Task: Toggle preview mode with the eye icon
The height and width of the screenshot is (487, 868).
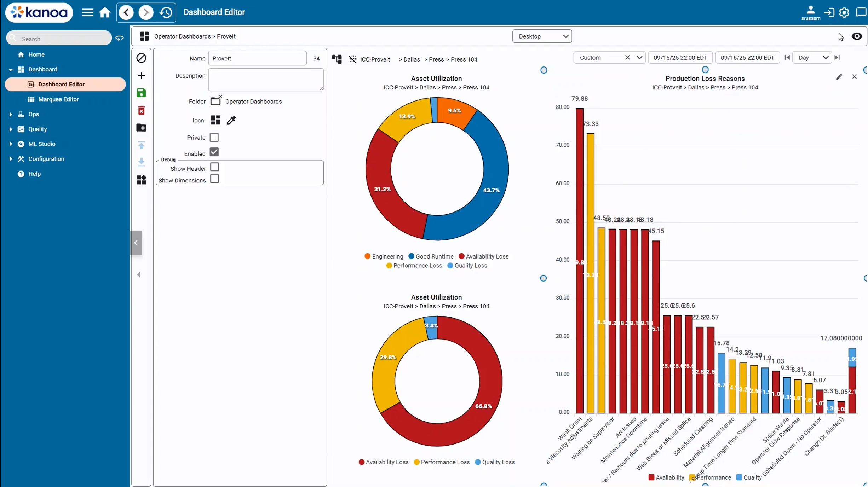Action: coord(857,36)
